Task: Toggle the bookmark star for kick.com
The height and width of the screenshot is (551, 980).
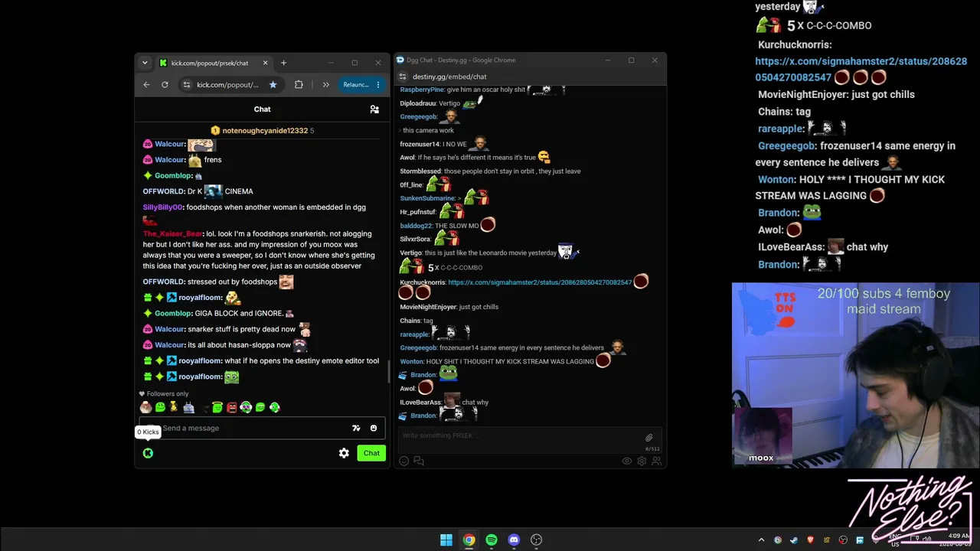Action: (x=273, y=84)
